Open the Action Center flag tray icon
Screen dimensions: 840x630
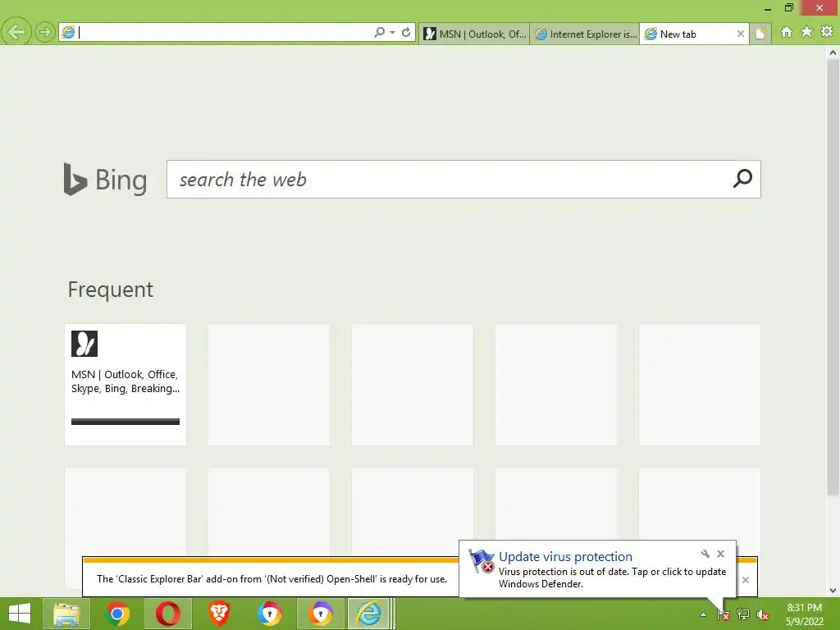[723, 615]
